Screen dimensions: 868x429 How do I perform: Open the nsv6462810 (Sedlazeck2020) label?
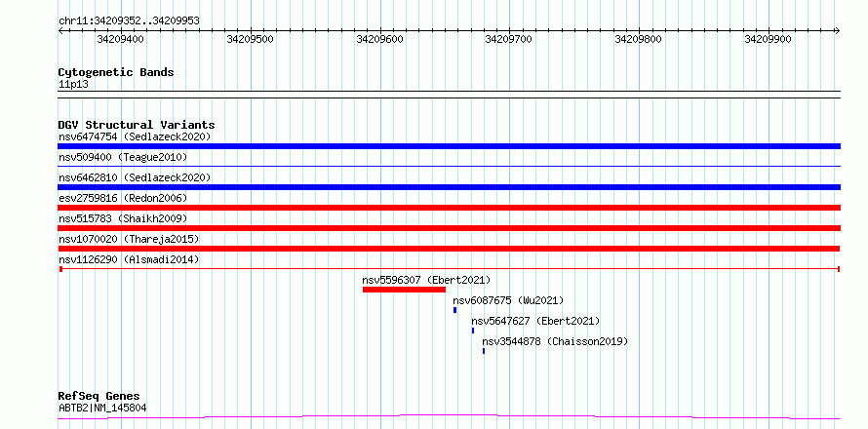[135, 177]
